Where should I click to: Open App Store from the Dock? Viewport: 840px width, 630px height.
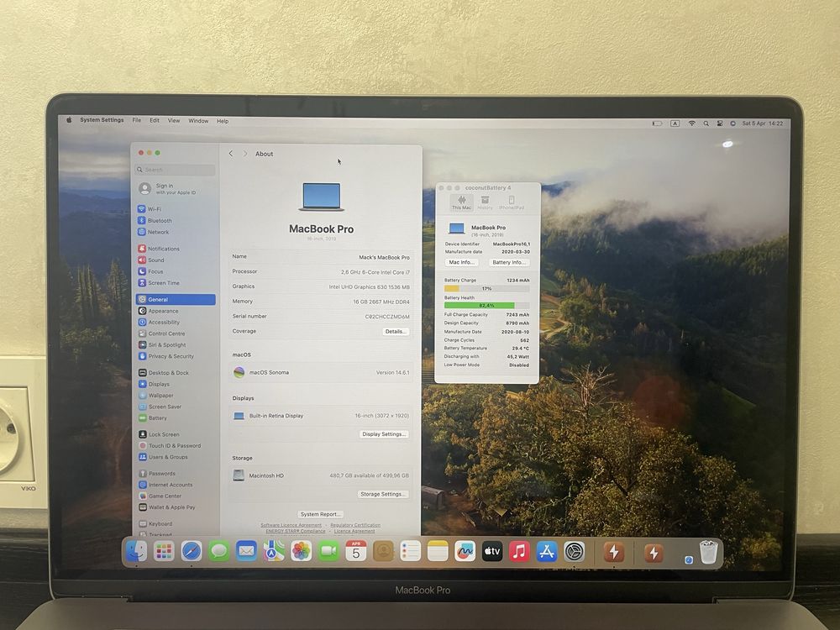pyautogui.click(x=547, y=551)
